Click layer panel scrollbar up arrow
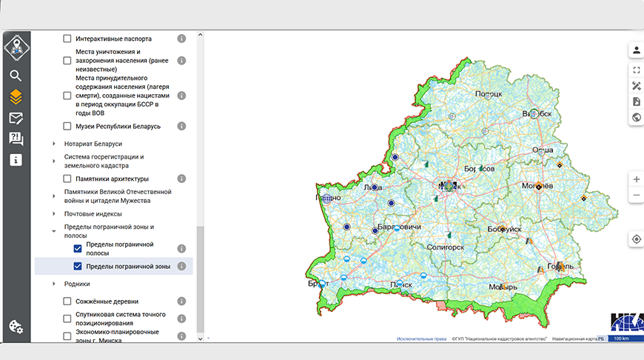Viewport: 644px width, 360px height. tap(200, 35)
